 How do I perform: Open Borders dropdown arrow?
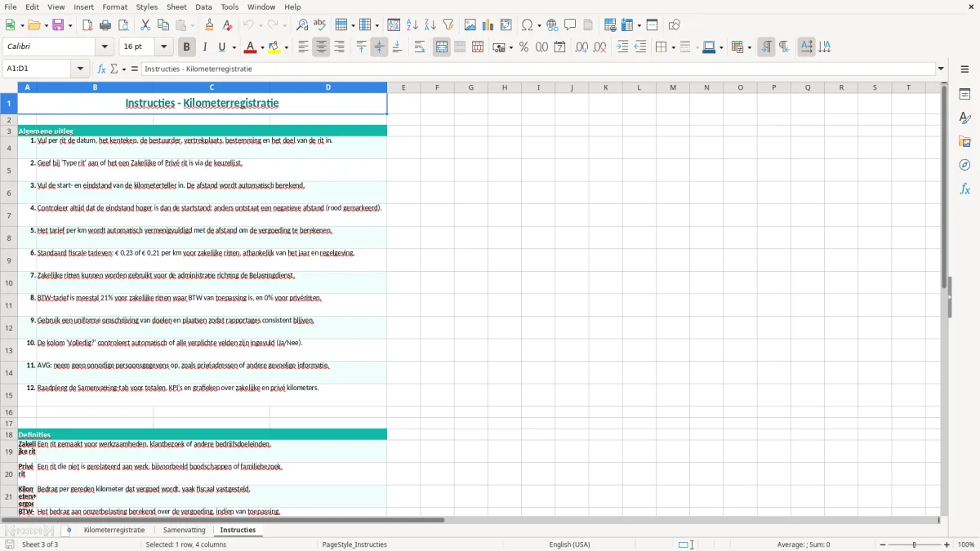point(673,47)
